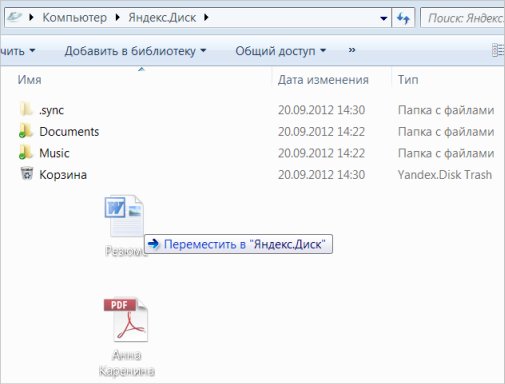Image resolution: width=505 pixels, height=384 pixels.
Task: Open the Упорядочить dropdown, partially visible on the left
Action: tap(17, 51)
